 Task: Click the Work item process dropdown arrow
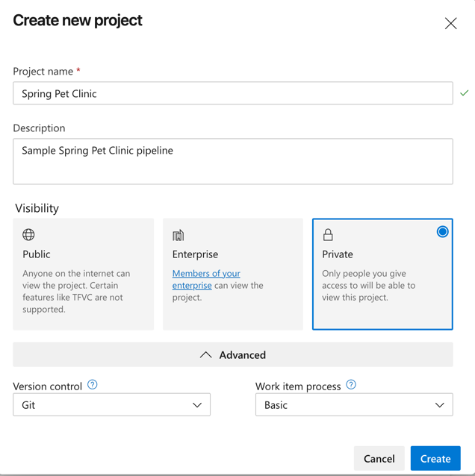(x=439, y=405)
